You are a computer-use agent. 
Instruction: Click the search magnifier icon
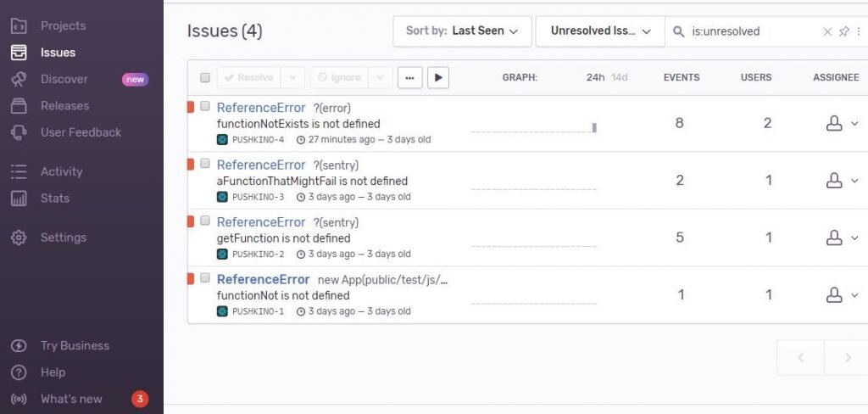[678, 31]
